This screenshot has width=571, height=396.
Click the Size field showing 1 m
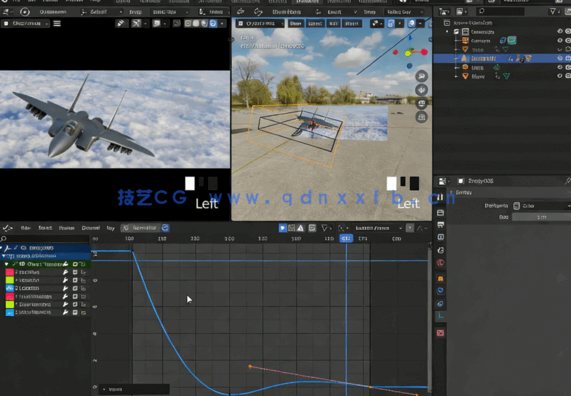click(542, 217)
